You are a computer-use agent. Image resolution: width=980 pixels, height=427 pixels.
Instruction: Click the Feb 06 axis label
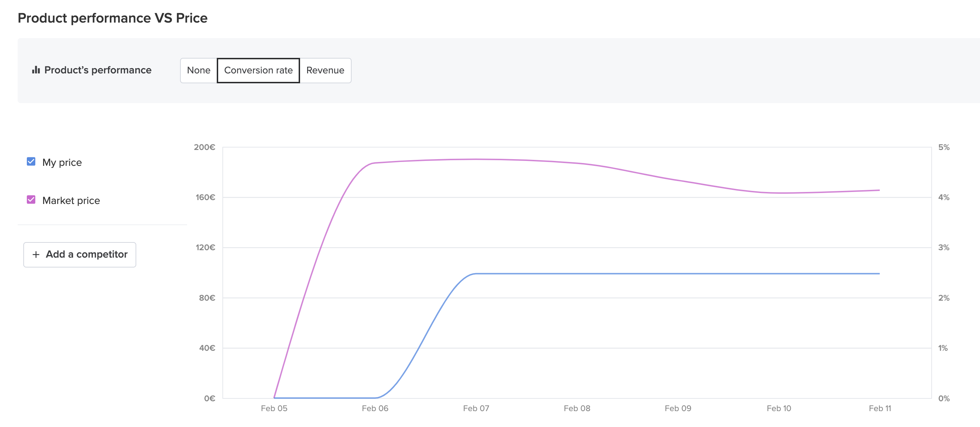coord(375,408)
